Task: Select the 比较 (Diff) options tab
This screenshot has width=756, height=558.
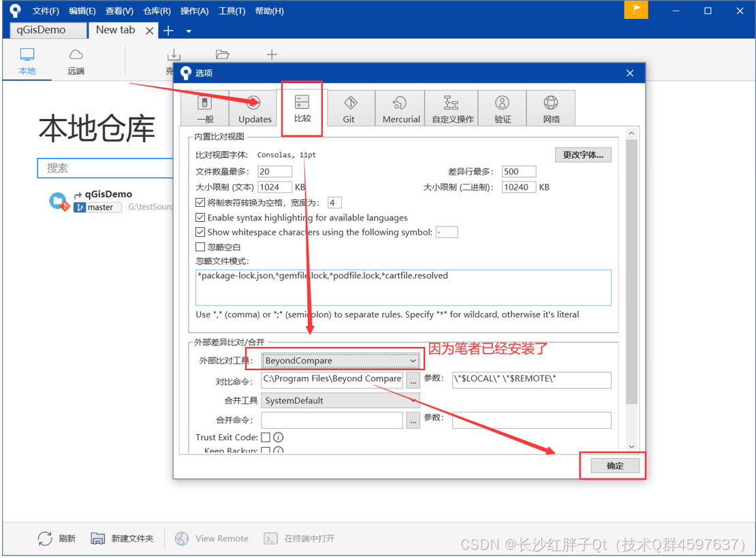Action: tap(302, 108)
